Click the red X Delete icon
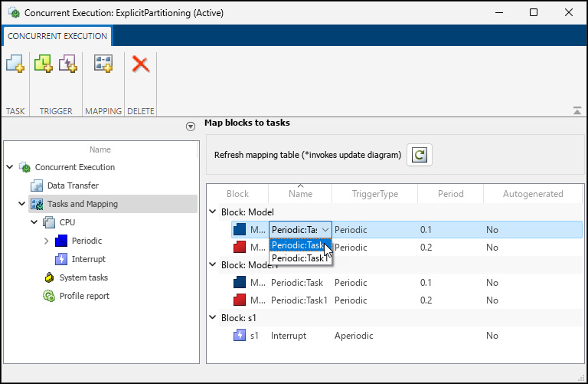588x384 pixels. point(140,65)
